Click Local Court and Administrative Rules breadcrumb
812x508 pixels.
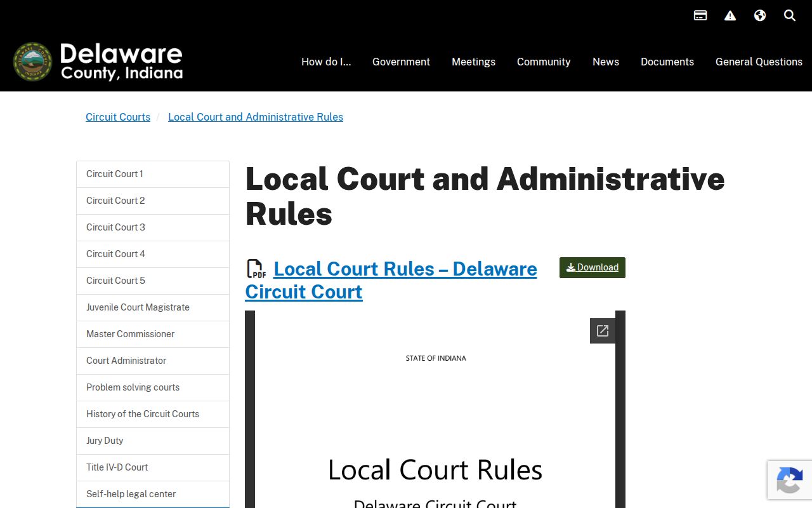tap(256, 117)
